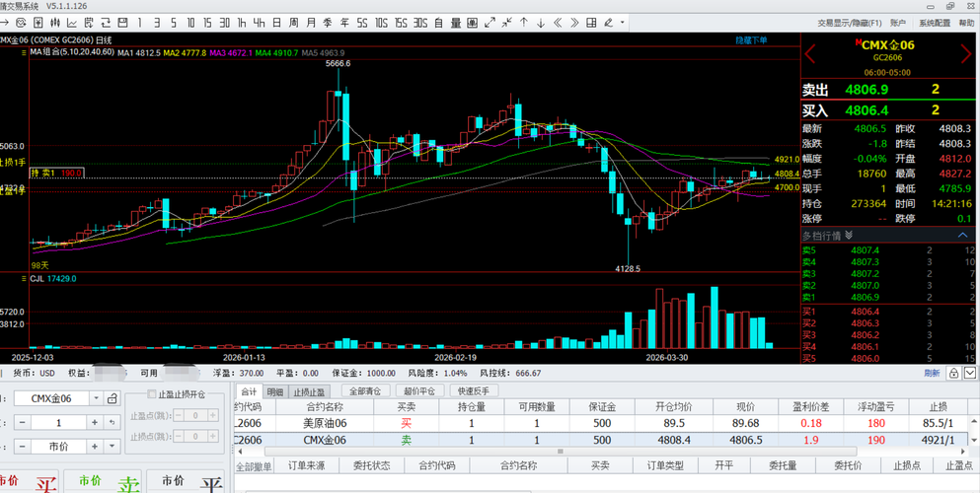Image resolution: width=980 pixels, height=493 pixels.
Task: Switch to weekly (周) chart period
Action: [294, 23]
